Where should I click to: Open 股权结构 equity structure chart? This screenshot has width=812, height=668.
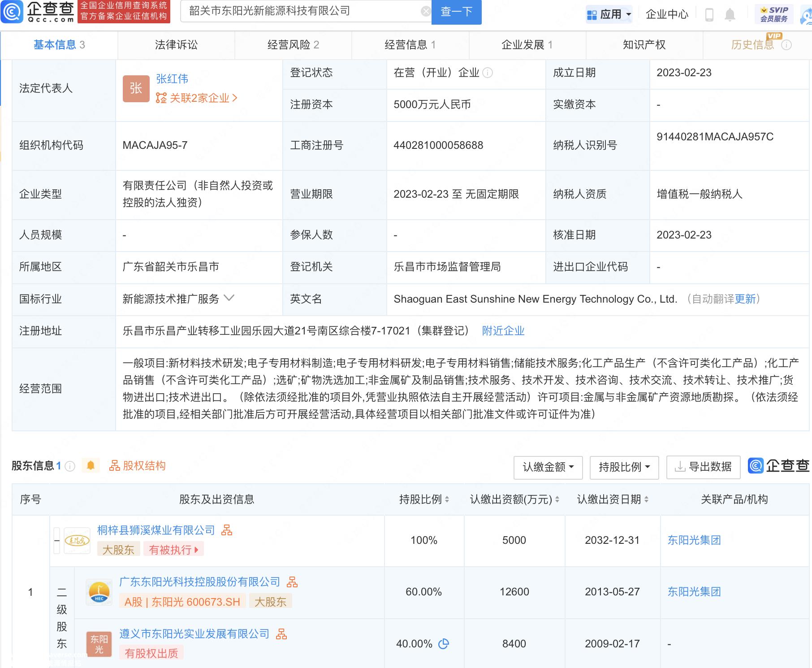click(138, 466)
